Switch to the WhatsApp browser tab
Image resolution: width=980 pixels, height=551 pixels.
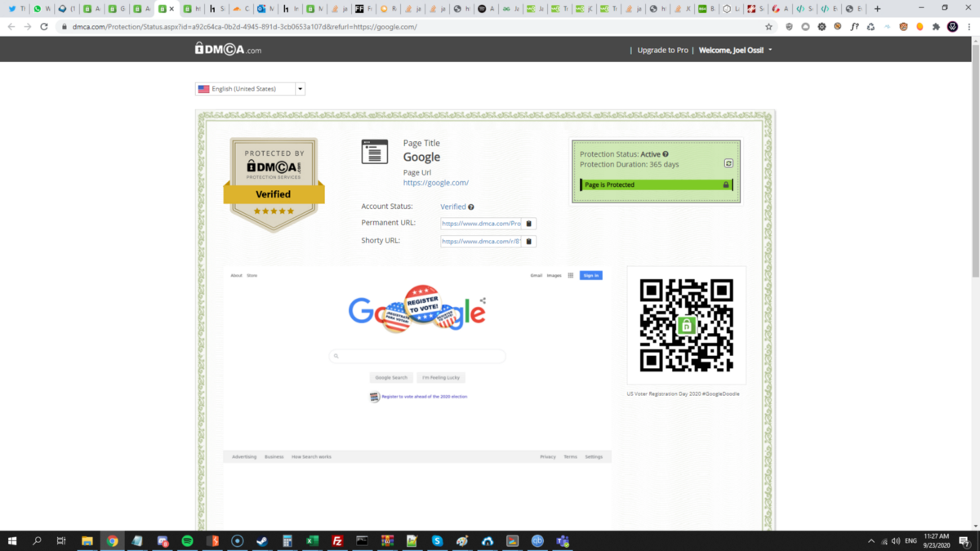(42, 9)
